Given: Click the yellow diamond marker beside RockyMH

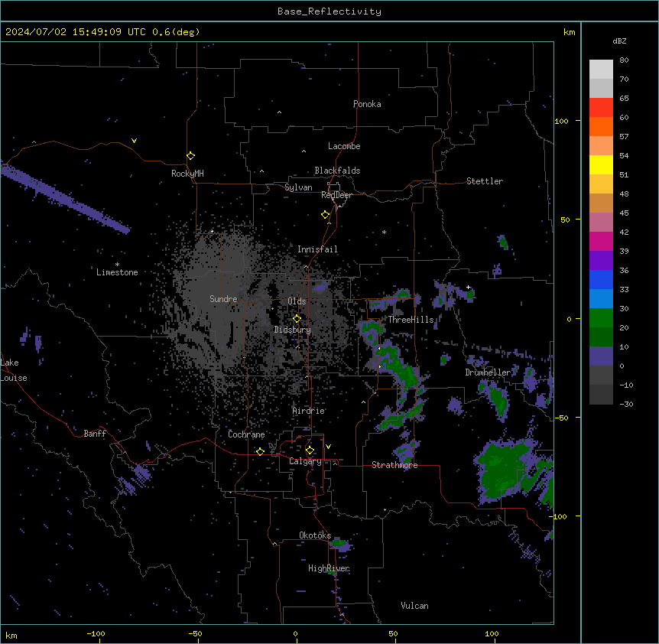Looking at the screenshot, I should (191, 156).
